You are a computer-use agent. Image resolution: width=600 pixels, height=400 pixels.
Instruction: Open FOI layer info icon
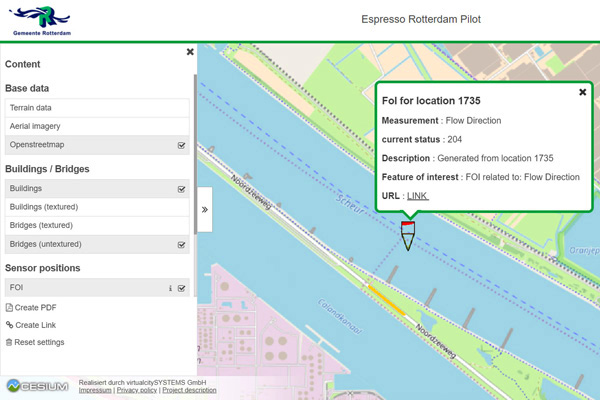(170, 288)
